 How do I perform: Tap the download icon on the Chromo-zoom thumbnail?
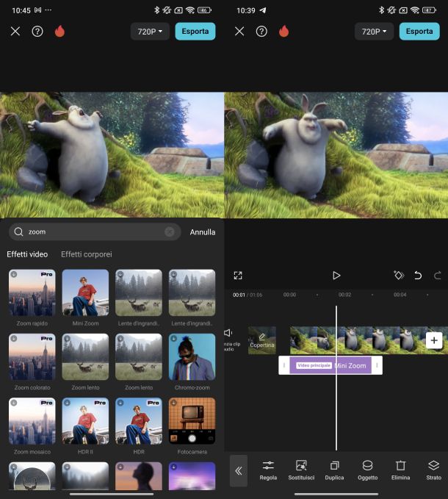[173, 338]
